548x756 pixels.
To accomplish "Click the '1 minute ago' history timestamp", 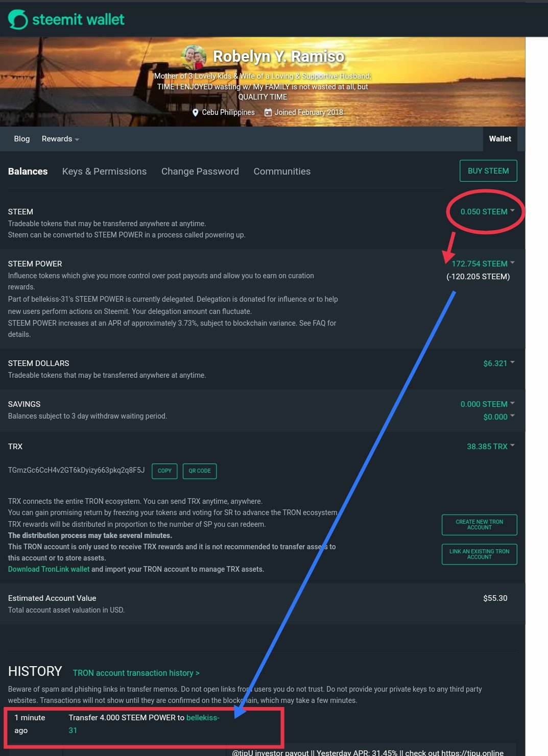I will click(x=30, y=724).
